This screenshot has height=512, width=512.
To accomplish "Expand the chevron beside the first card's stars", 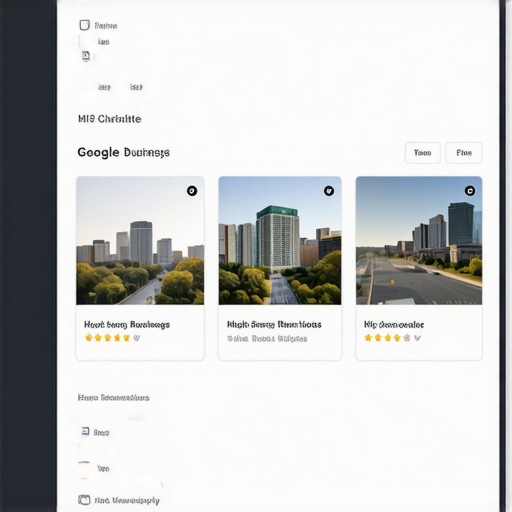I will click(137, 338).
